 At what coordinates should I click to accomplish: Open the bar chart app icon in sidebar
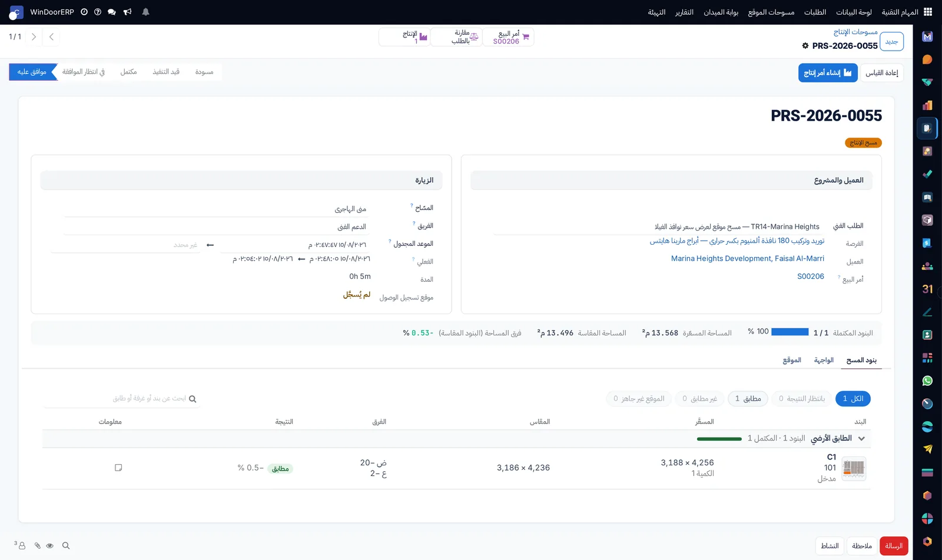pos(927,105)
